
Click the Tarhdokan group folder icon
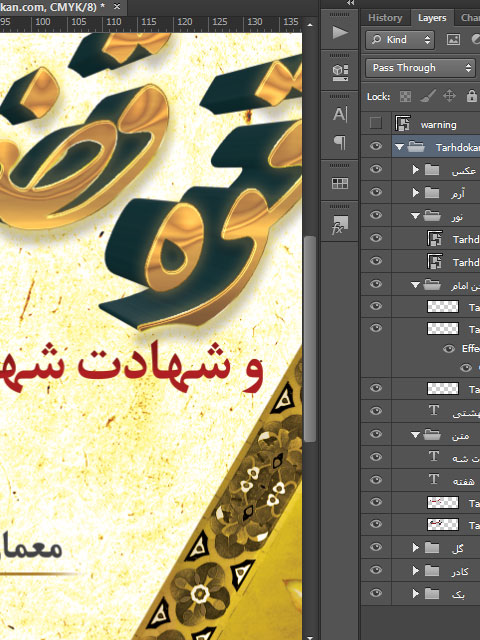416,147
